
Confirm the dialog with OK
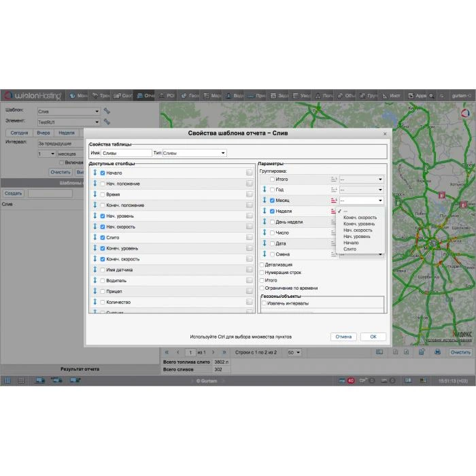pyautogui.click(x=373, y=337)
